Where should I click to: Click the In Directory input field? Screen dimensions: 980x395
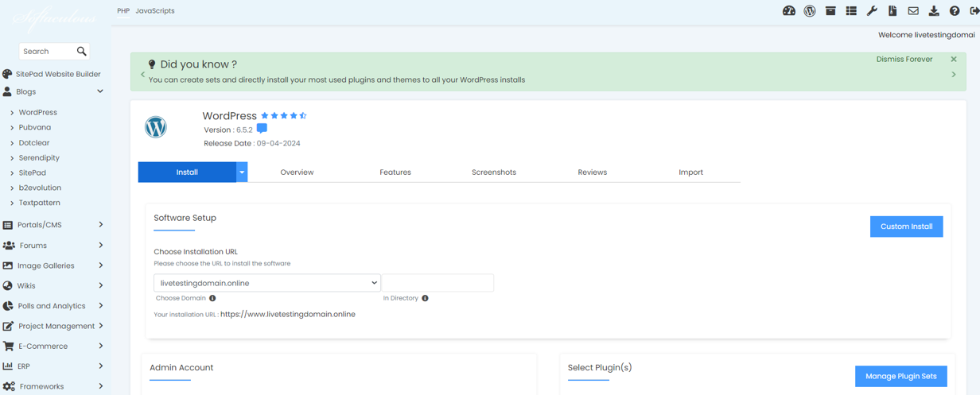438,283
